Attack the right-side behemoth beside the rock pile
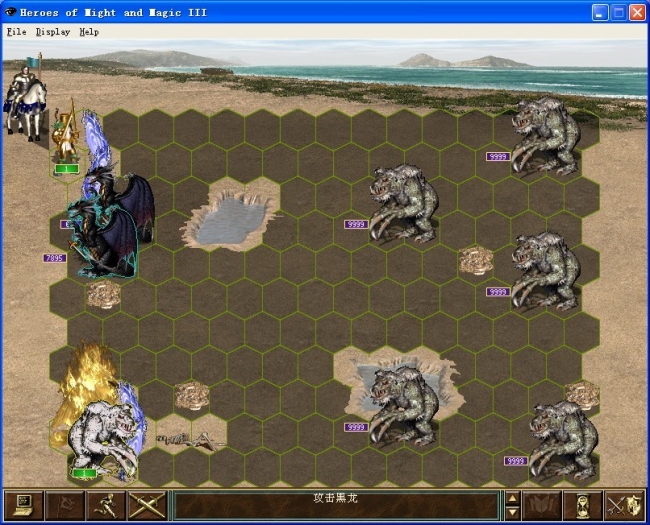 click(546, 270)
